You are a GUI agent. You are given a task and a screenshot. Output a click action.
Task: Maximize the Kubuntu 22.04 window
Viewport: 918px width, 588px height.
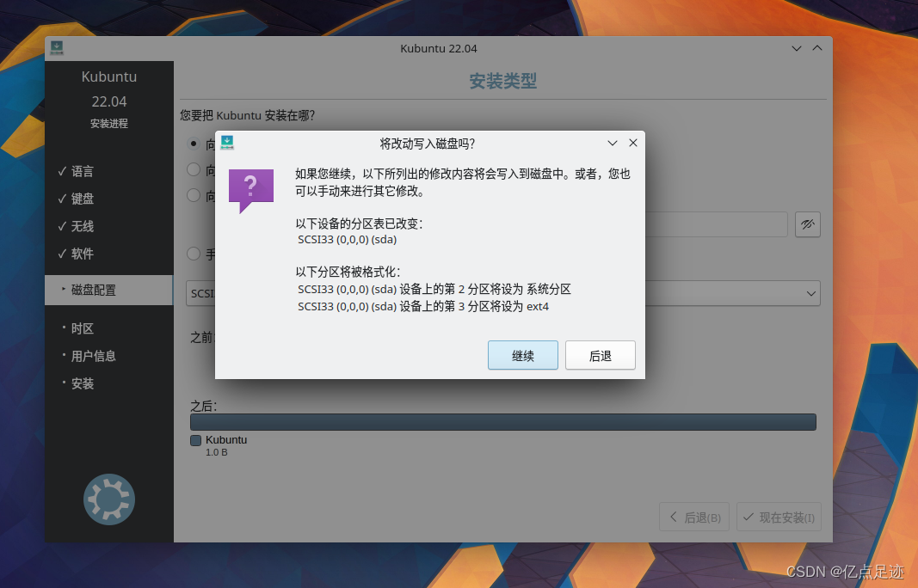click(x=817, y=48)
